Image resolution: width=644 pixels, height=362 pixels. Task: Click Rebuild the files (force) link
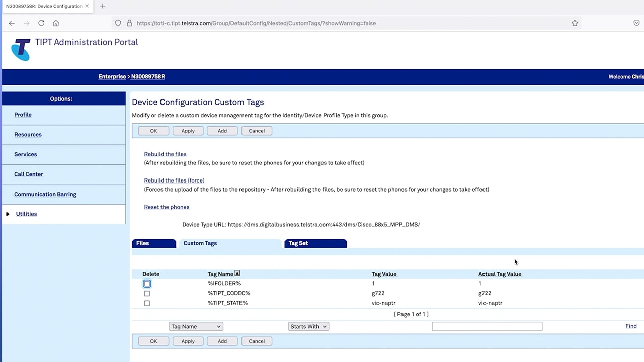click(x=174, y=180)
